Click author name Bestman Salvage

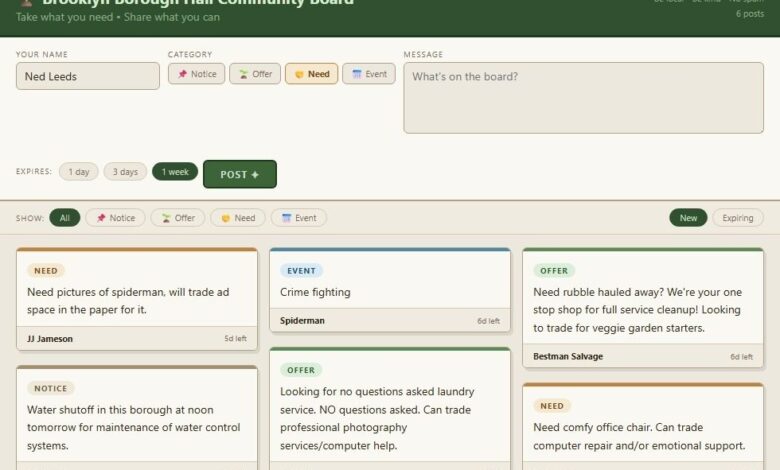568,356
